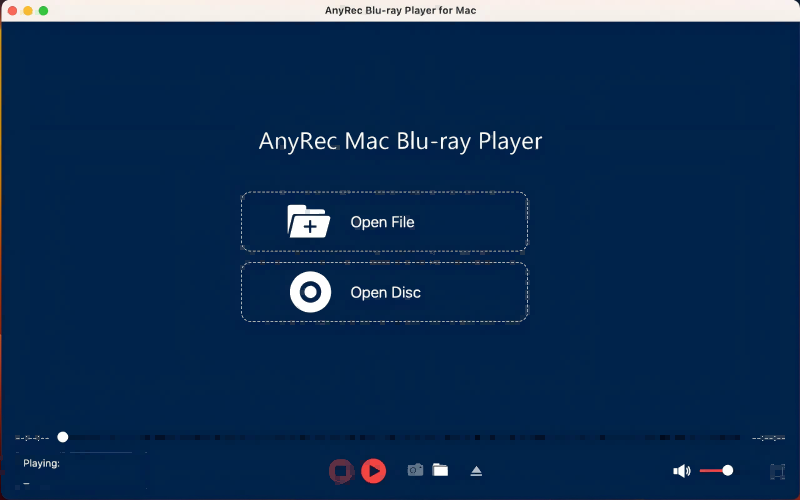Eject the disc with the eject icon
This screenshot has width=800, height=500.
click(476, 470)
